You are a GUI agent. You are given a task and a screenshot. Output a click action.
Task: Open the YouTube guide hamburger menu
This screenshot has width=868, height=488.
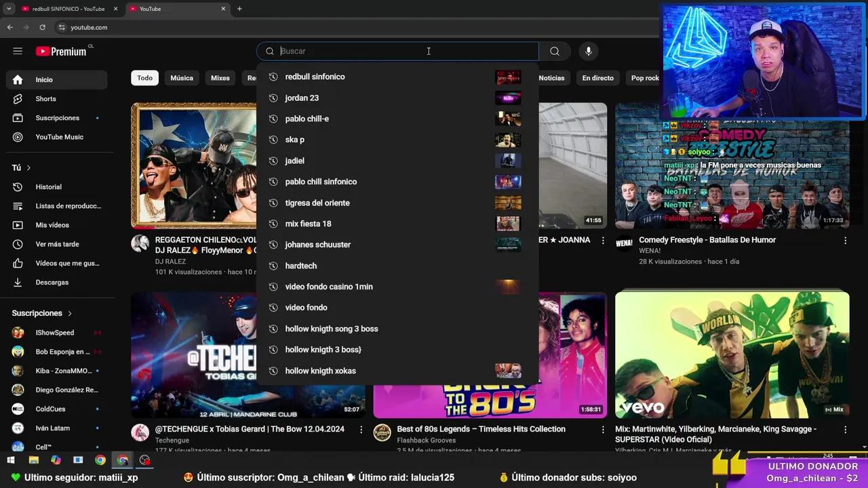point(18,51)
